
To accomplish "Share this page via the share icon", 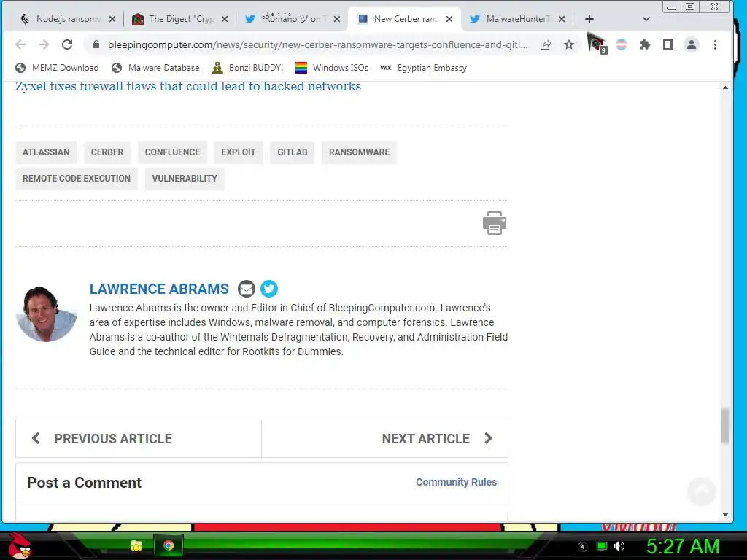I will (546, 44).
